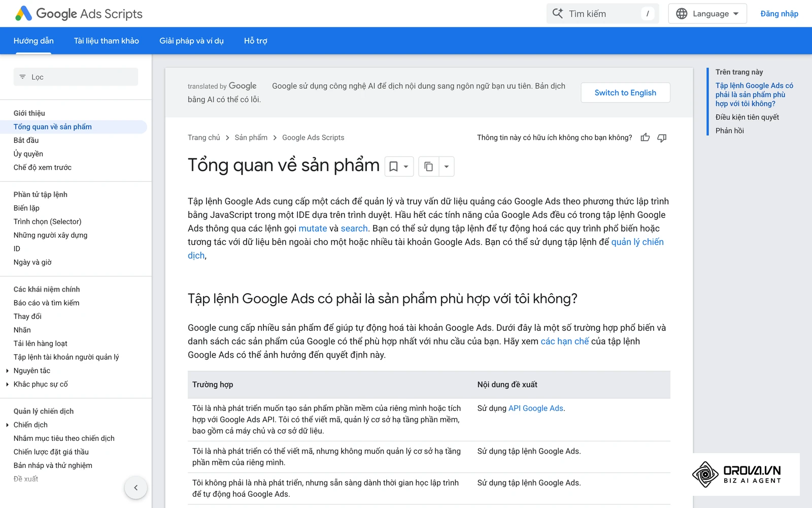
Task: Open Ngày và giờ in sidebar
Action: (32, 262)
